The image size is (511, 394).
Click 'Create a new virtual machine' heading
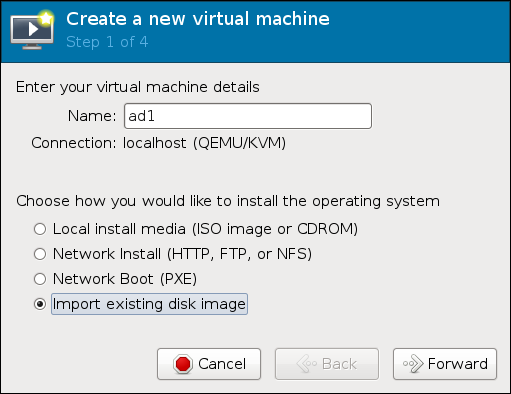point(198,19)
